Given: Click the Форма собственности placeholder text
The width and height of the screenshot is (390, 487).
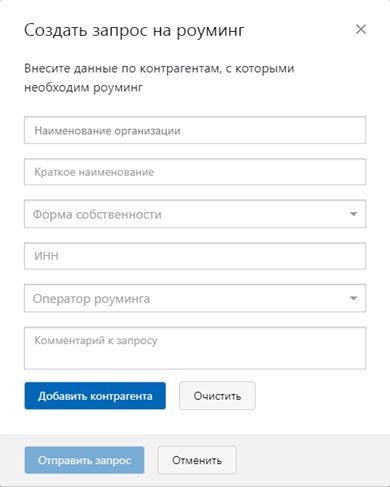Looking at the screenshot, I should pyautogui.click(x=97, y=214).
